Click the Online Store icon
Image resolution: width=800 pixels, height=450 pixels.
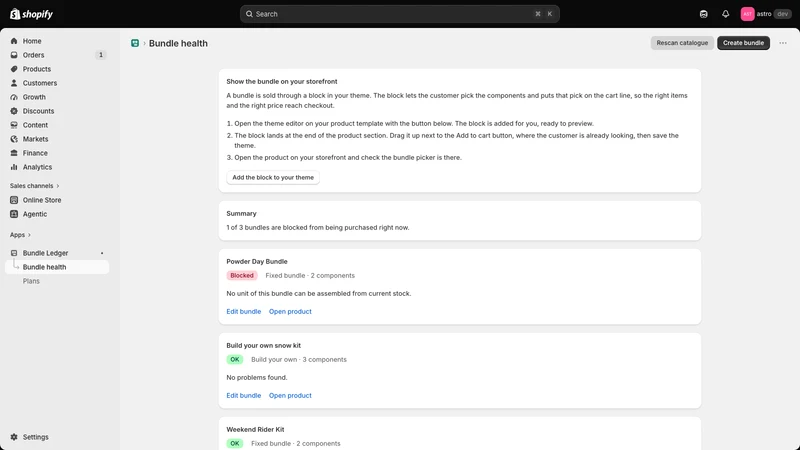(x=14, y=200)
